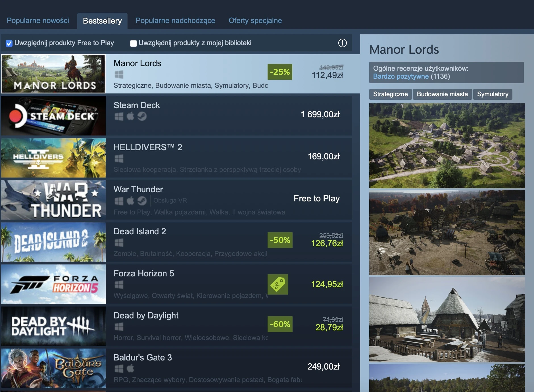Click SteamOS icon in Steam Deck row

pyautogui.click(x=142, y=116)
